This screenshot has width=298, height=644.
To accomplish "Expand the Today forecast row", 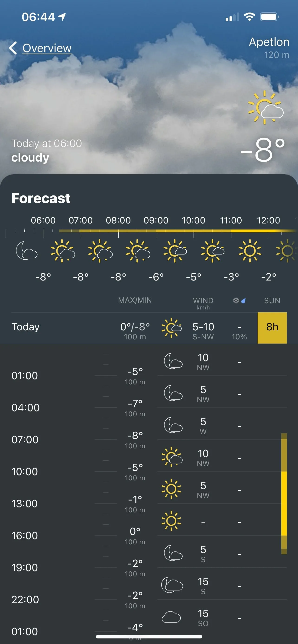I will coord(26,327).
